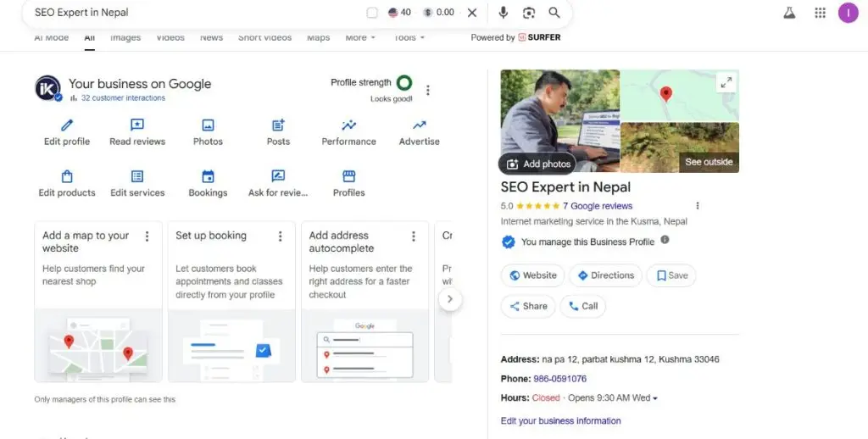
Task: Open 7 Google reviews link
Action: 598,206
